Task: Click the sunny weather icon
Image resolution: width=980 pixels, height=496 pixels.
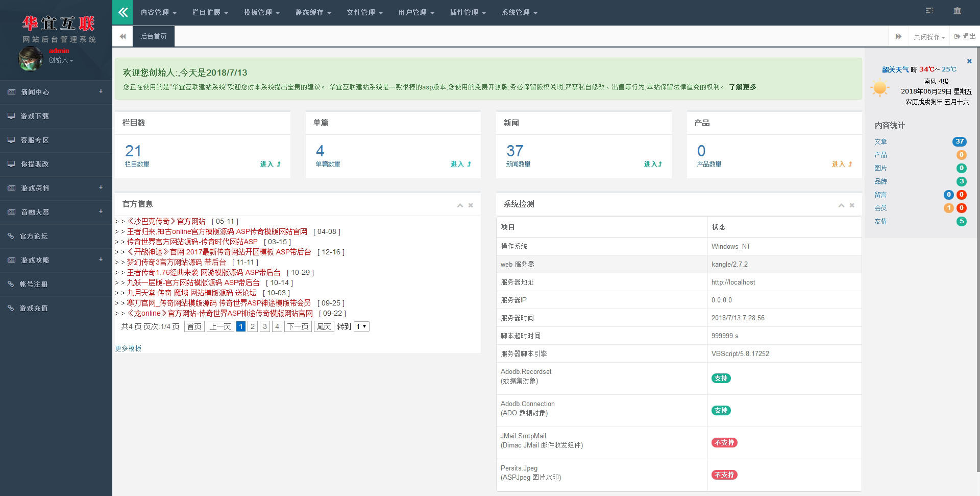Action: 880,88
